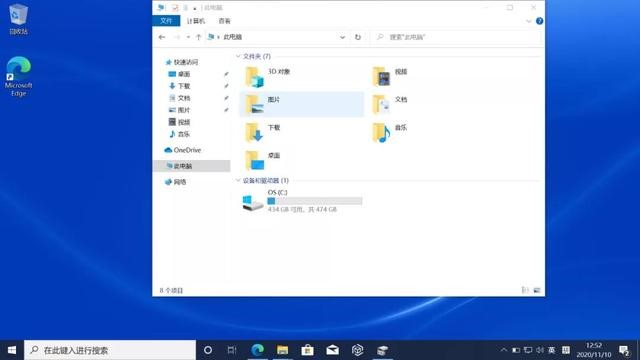Toggle the input language indicator 英
This screenshot has height=360, width=640.
pos(552,350)
